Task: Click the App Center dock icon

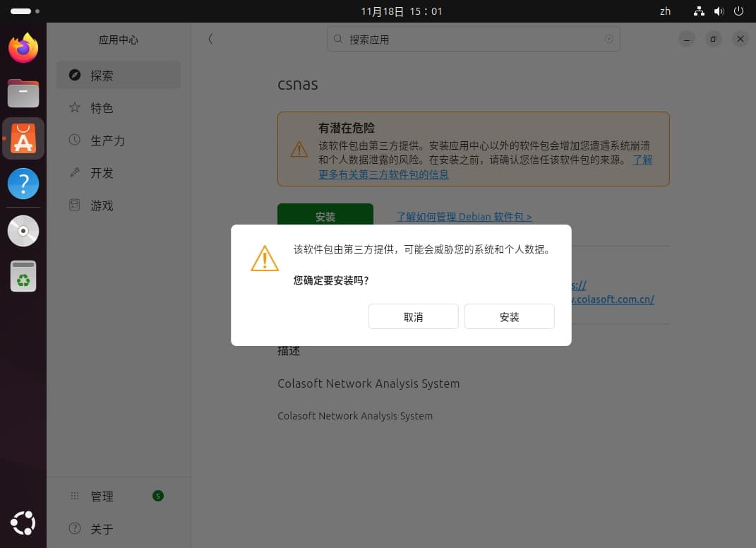Action: (x=23, y=139)
